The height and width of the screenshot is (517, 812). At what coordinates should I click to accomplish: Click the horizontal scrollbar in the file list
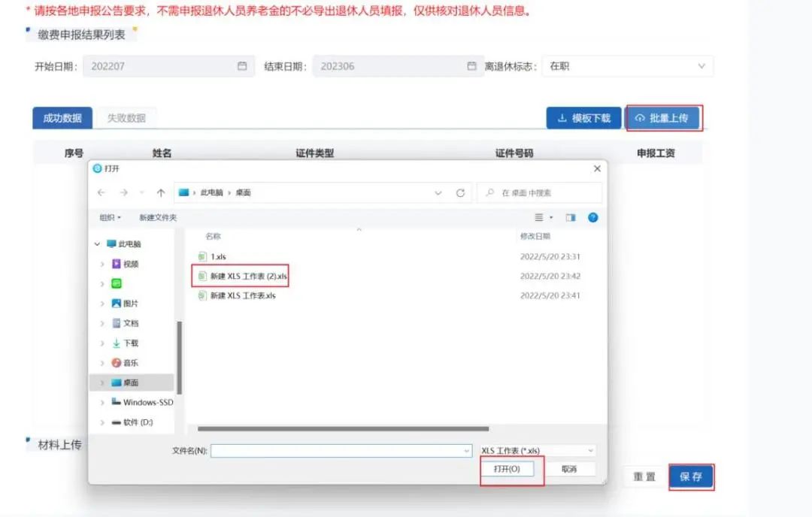point(338,429)
